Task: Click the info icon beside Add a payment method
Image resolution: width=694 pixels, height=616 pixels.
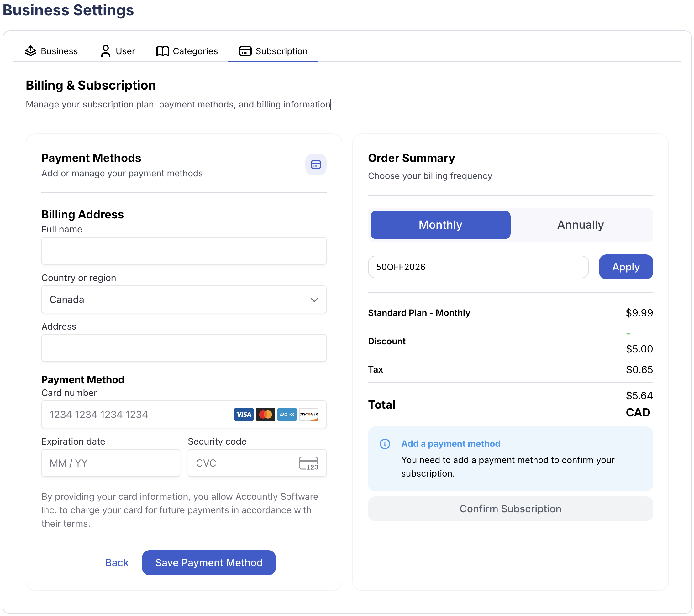Action: click(385, 444)
